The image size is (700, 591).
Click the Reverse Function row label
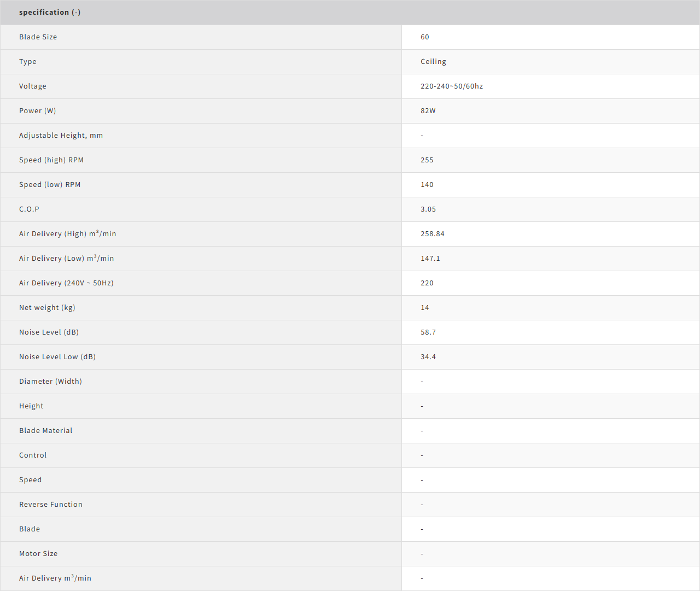[x=50, y=505]
